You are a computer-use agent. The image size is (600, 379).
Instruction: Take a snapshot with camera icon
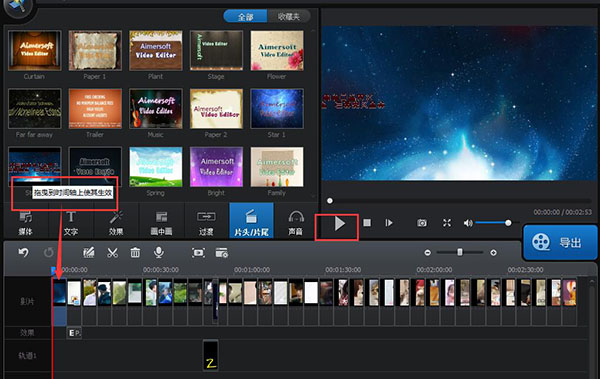click(x=422, y=223)
